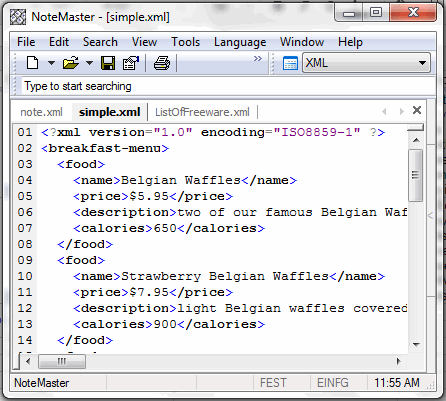Open the Help menu
Image resolution: width=446 pixels, height=401 pixels.
click(350, 42)
